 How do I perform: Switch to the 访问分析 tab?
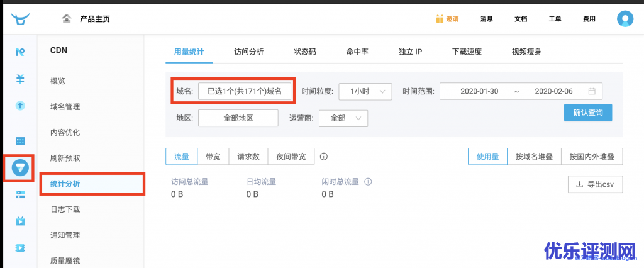tap(249, 52)
